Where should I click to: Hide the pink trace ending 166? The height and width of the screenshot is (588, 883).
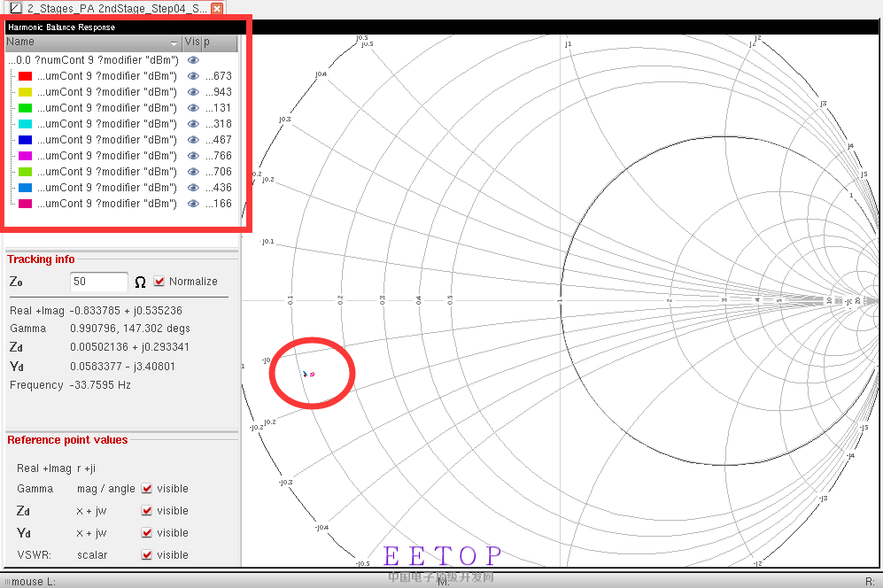point(193,204)
